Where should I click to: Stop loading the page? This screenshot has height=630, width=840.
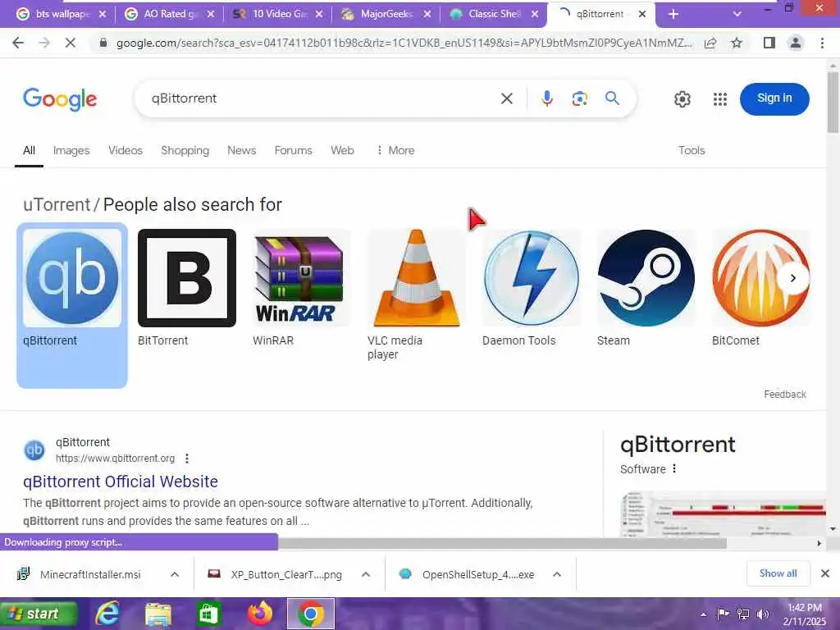(71, 43)
